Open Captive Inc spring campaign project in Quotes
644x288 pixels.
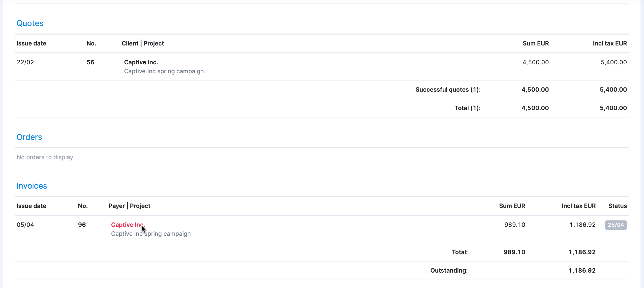pyautogui.click(x=164, y=71)
